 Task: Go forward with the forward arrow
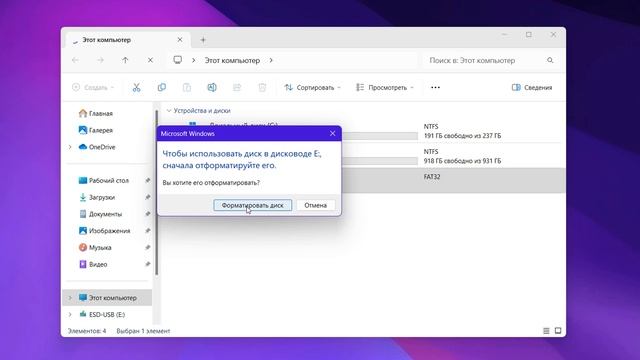point(100,60)
